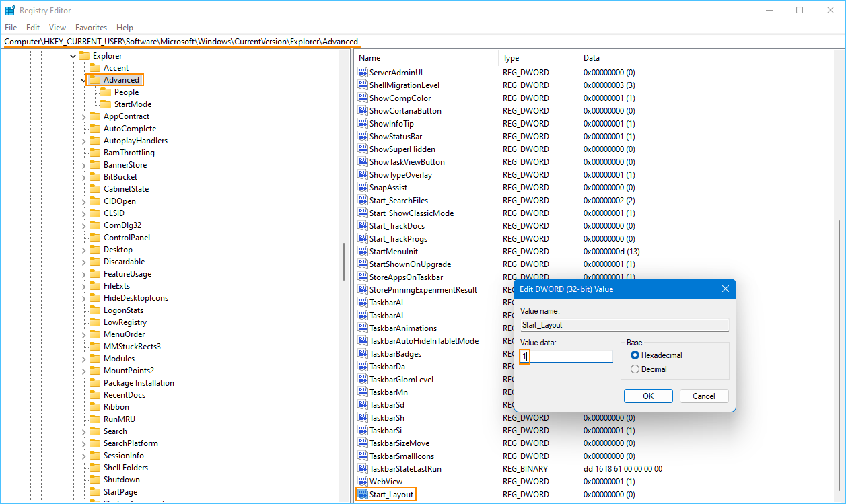Select the ShowCompColor value icon
The width and height of the screenshot is (846, 504).
coord(363,98)
